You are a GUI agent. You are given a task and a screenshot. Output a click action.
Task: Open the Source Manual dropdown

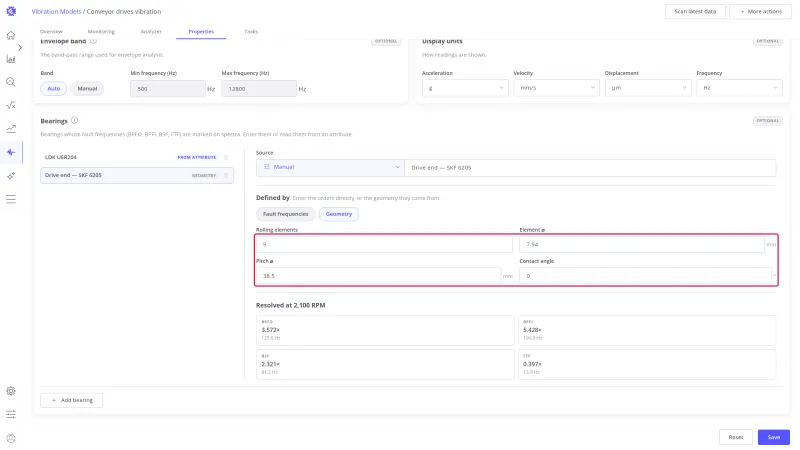[x=330, y=167]
